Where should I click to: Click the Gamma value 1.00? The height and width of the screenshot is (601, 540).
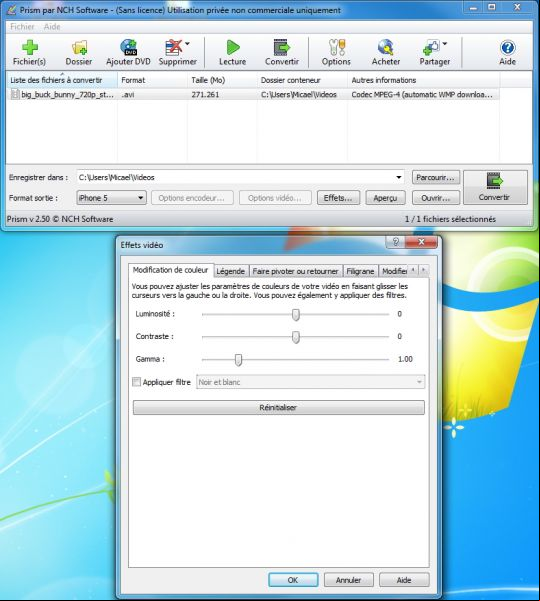tap(405, 359)
